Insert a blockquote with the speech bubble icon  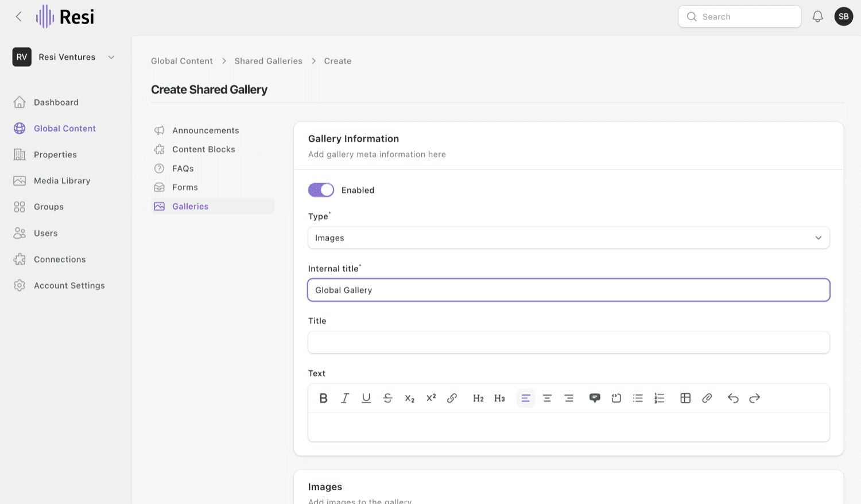[x=595, y=398]
